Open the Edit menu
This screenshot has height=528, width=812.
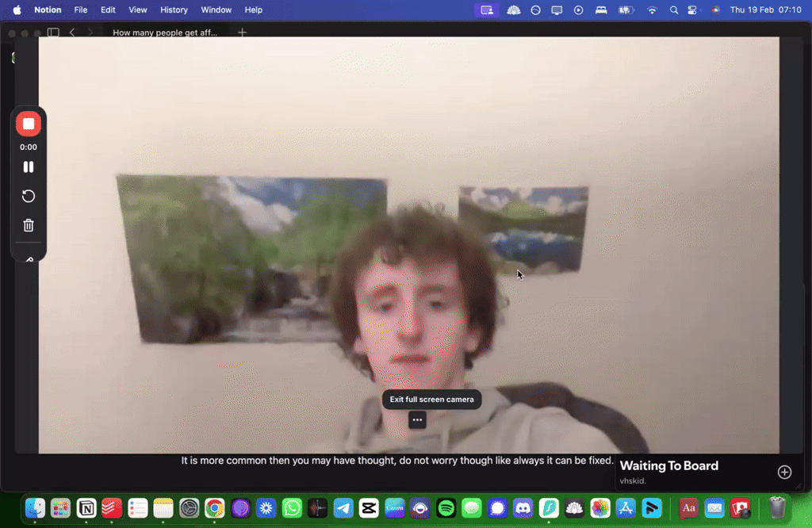tap(108, 10)
